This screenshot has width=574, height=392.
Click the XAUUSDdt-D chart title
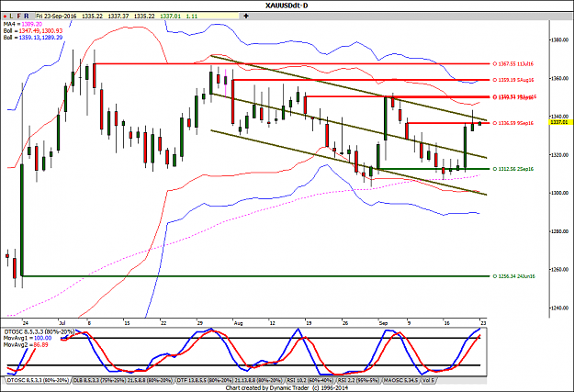click(x=287, y=6)
